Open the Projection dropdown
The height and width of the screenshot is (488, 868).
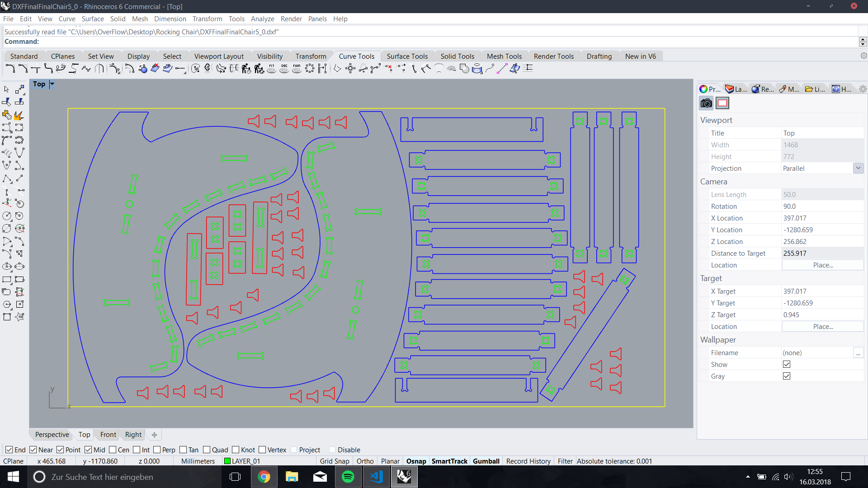coord(858,168)
